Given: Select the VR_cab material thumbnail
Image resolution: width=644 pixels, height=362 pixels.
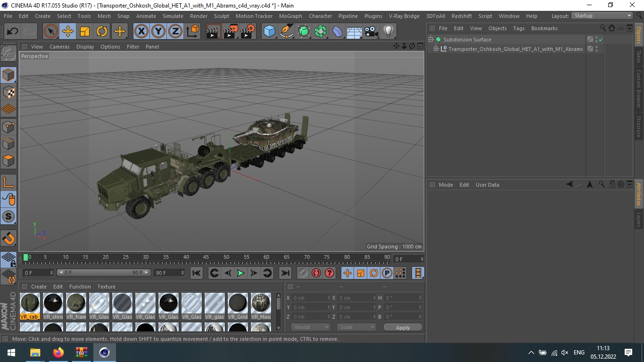Looking at the screenshot, I should 30,306.
